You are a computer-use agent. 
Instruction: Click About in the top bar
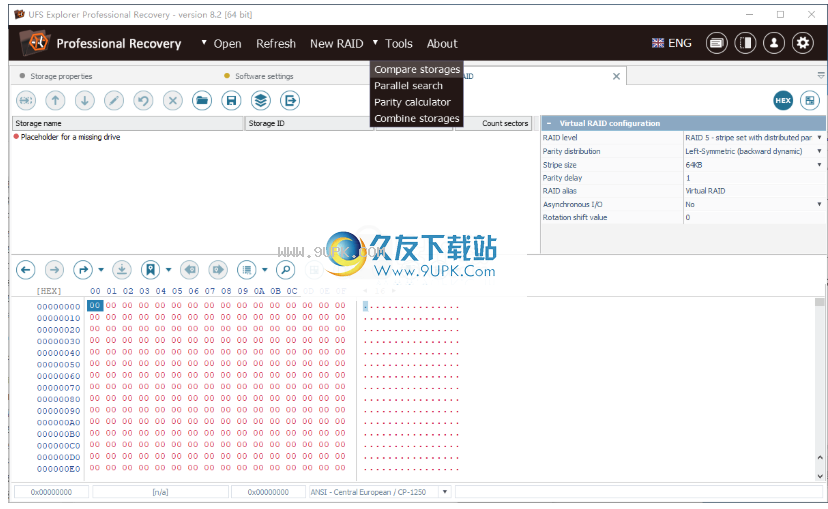pos(442,43)
